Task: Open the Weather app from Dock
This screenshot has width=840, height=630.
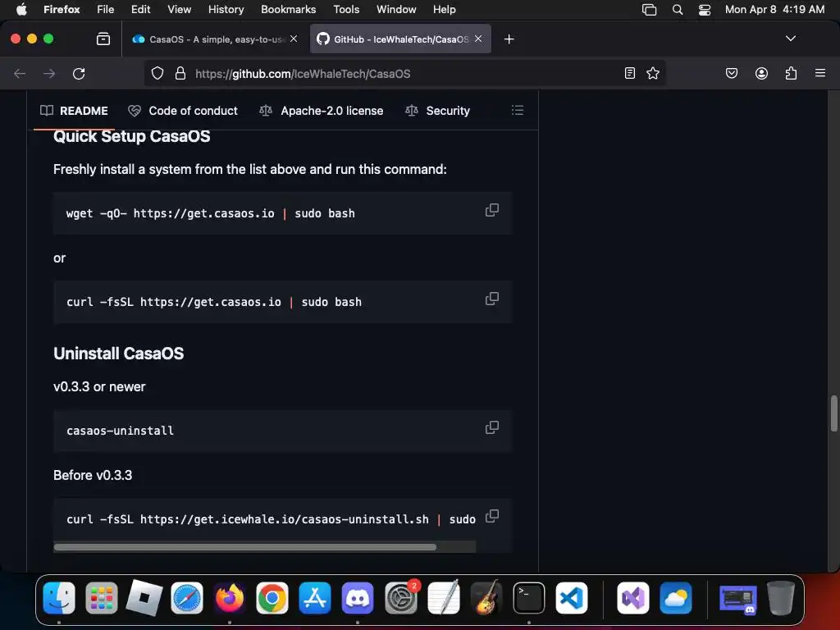Action: [676, 598]
